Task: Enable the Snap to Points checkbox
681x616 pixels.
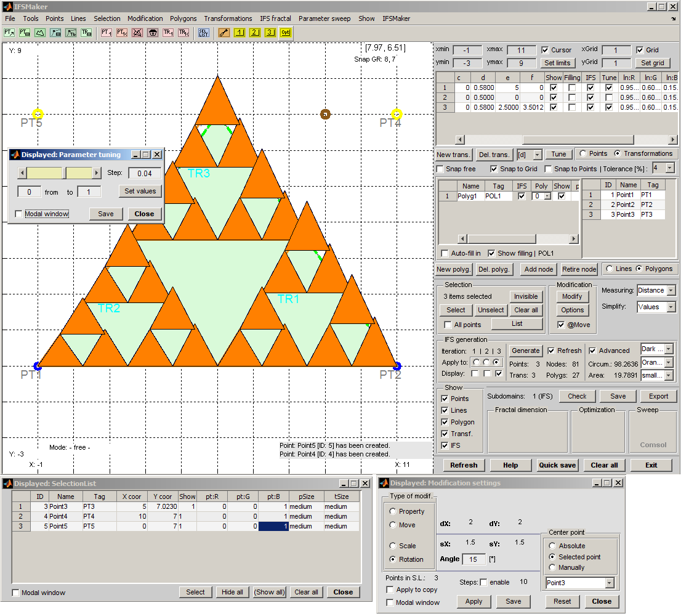Action: [548, 169]
